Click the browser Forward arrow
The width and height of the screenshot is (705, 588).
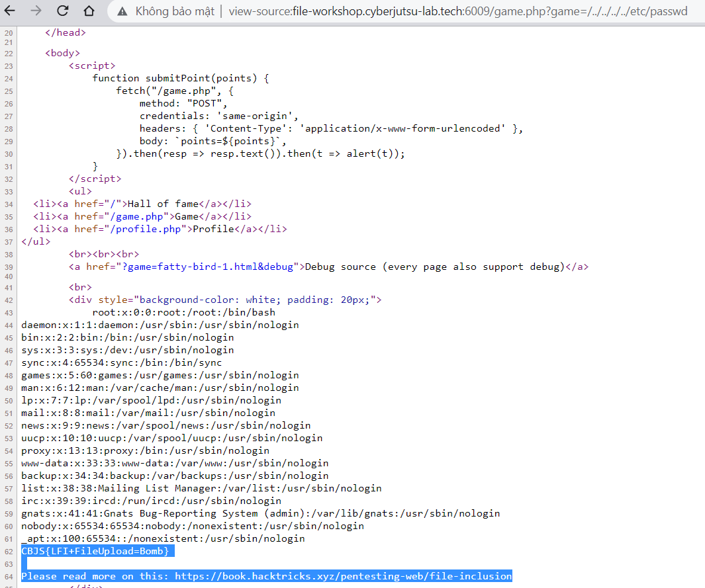pyautogui.click(x=36, y=11)
